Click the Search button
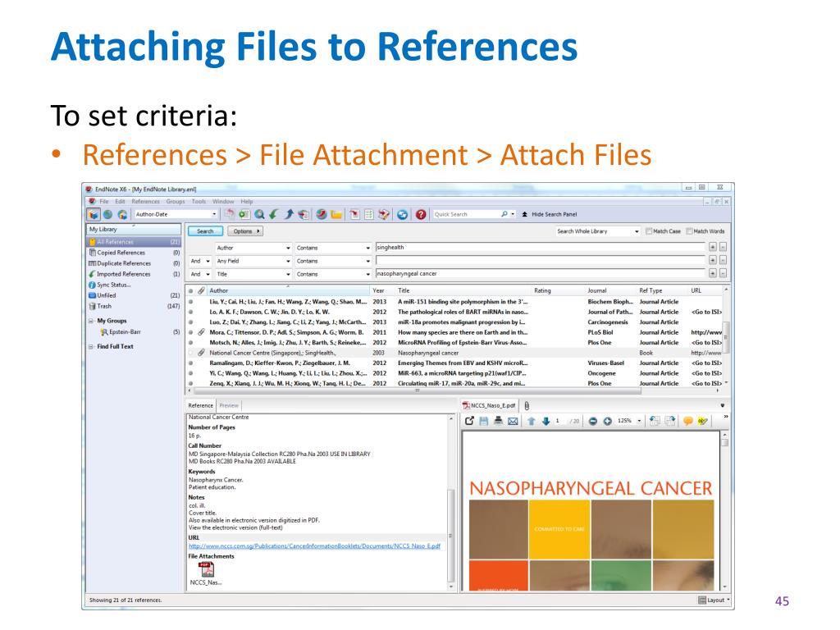The height and width of the screenshot is (630, 840). (205, 231)
